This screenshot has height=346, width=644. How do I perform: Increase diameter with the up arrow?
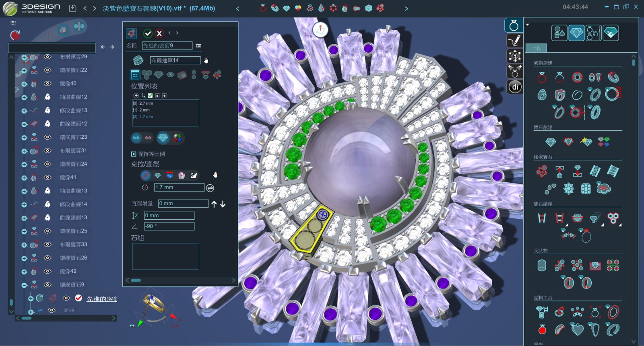tap(214, 204)
